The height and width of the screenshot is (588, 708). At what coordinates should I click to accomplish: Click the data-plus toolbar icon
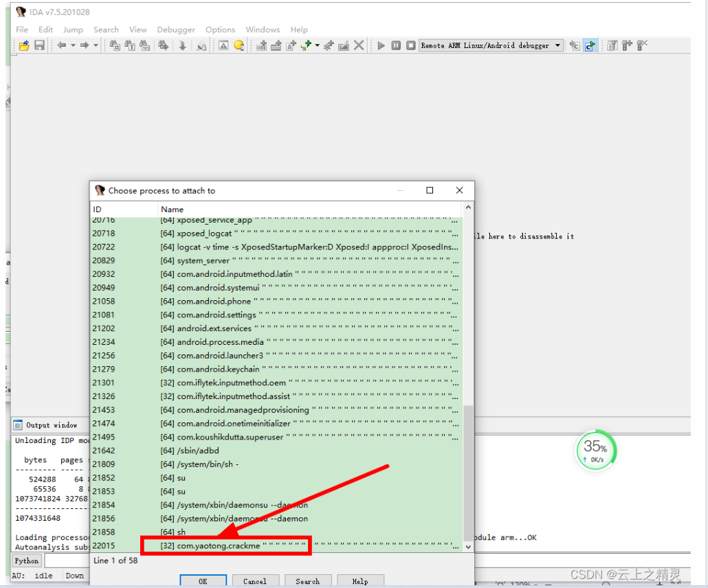(x=276, y=45)
